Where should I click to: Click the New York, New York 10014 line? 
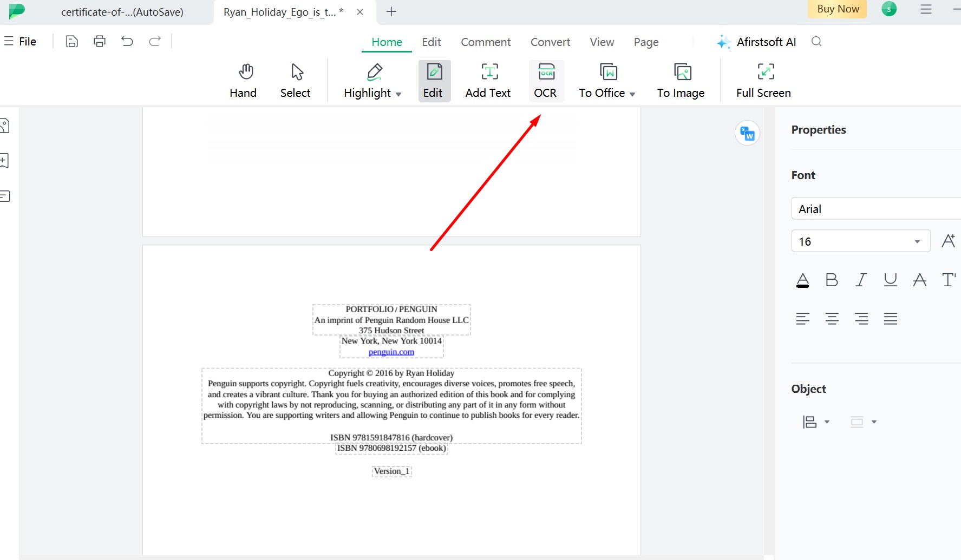coord(391,341)
